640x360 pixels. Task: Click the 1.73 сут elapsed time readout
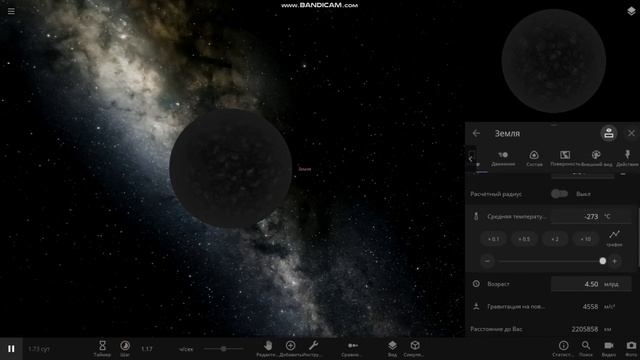(39, 349)
